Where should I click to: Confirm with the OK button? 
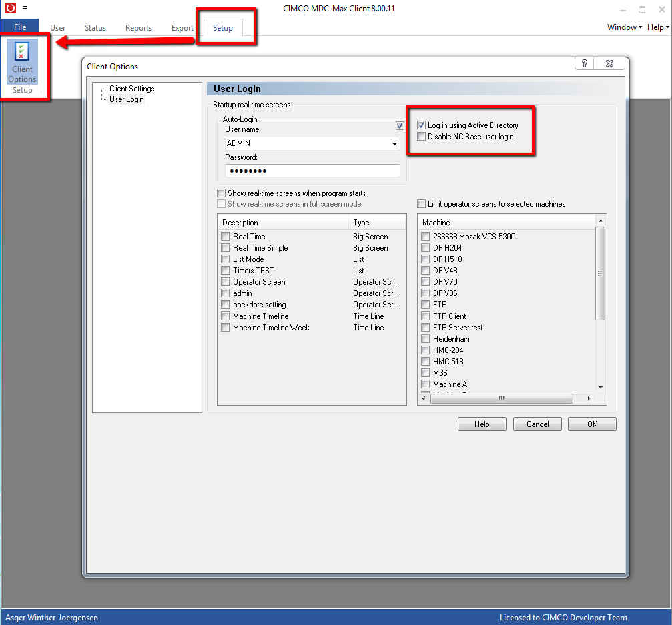[593, 424]
